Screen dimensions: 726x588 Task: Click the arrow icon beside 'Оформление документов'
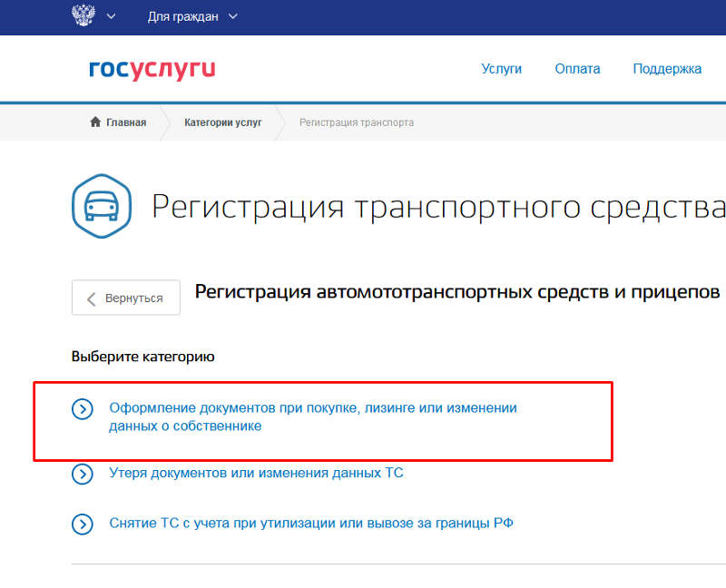click(83, 409)
